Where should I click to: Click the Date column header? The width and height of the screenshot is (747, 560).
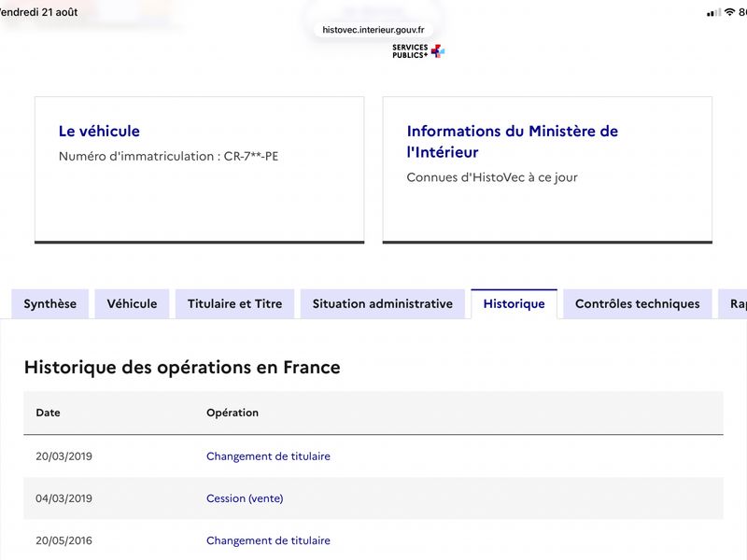[x=49, y=413]
